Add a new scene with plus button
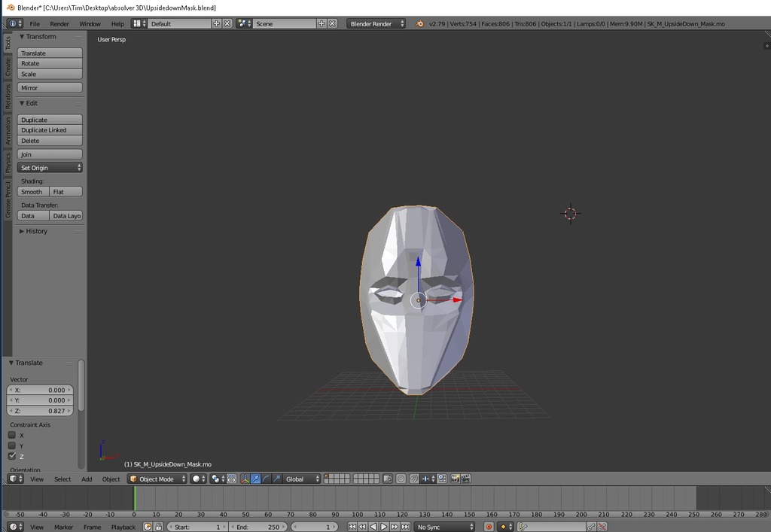 (x=322, y=23)
